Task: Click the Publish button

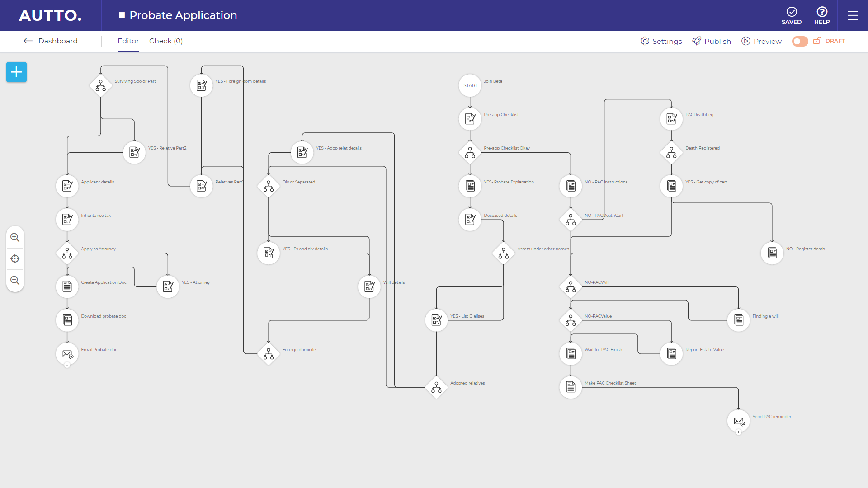Action: pos(712,41)
